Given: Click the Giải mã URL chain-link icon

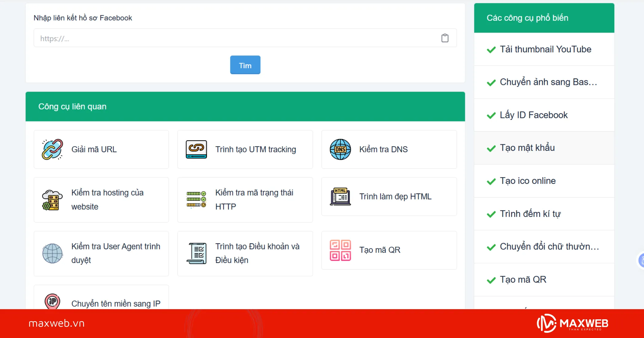Looking at the screenshot, I should coord(52,149).
